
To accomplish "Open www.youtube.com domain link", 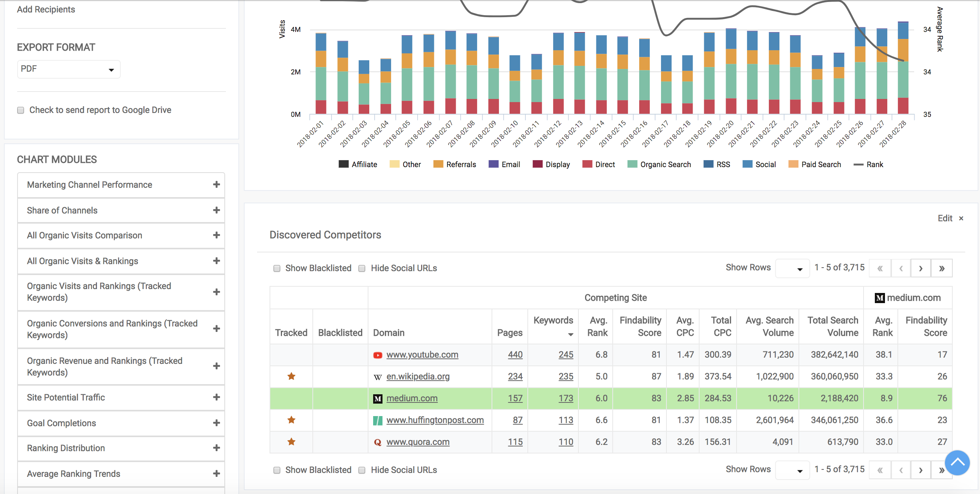I will [422, 355].
